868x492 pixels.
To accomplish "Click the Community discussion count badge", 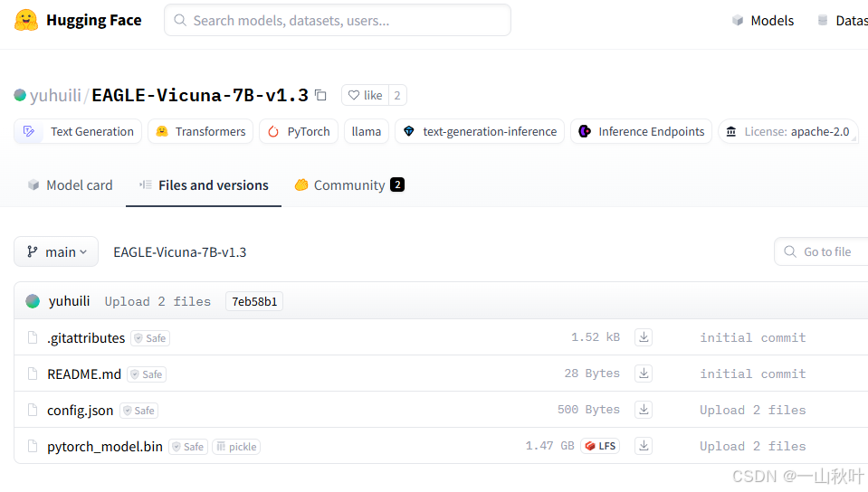I will 397,184.
